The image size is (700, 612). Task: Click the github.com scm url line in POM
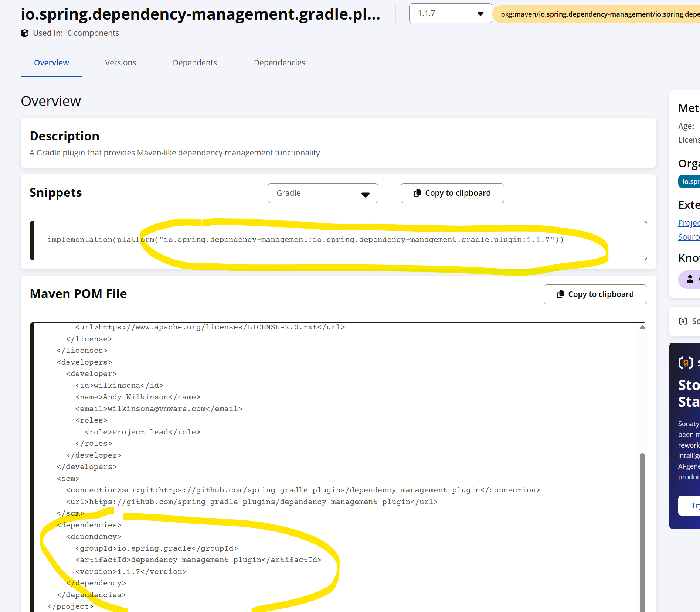[x=252, y=502]
